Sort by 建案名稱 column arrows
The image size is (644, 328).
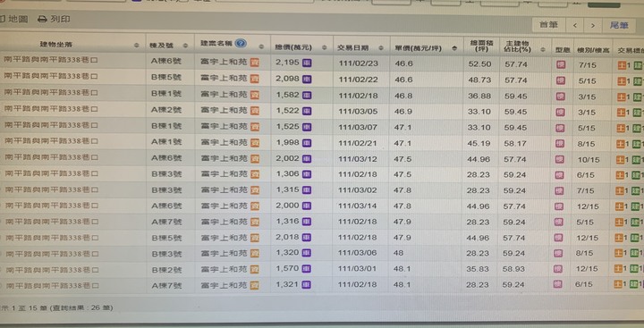(x=261, y=46)
